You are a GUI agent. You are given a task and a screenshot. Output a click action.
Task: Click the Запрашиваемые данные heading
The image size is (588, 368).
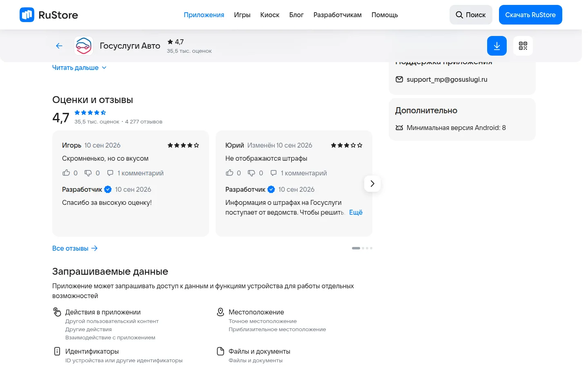click(x=110, y=272)
